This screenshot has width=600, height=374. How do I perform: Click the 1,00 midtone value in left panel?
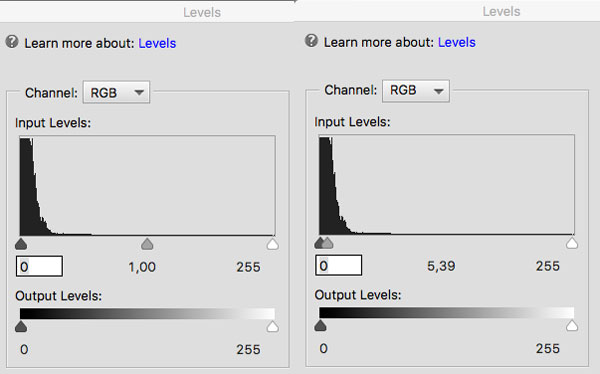tap(142, 267)
